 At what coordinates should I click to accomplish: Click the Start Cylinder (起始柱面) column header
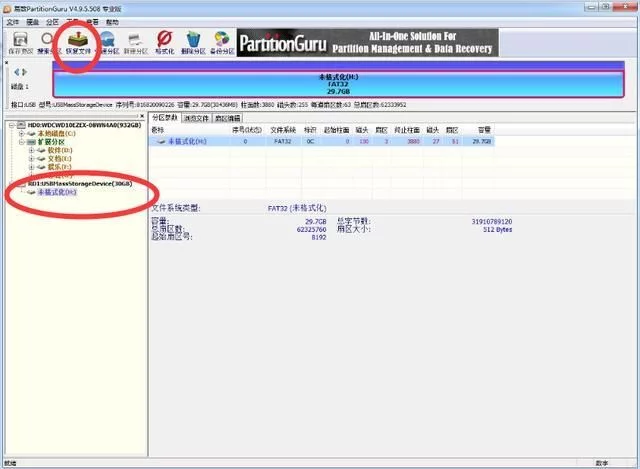[x=336, y=130]
